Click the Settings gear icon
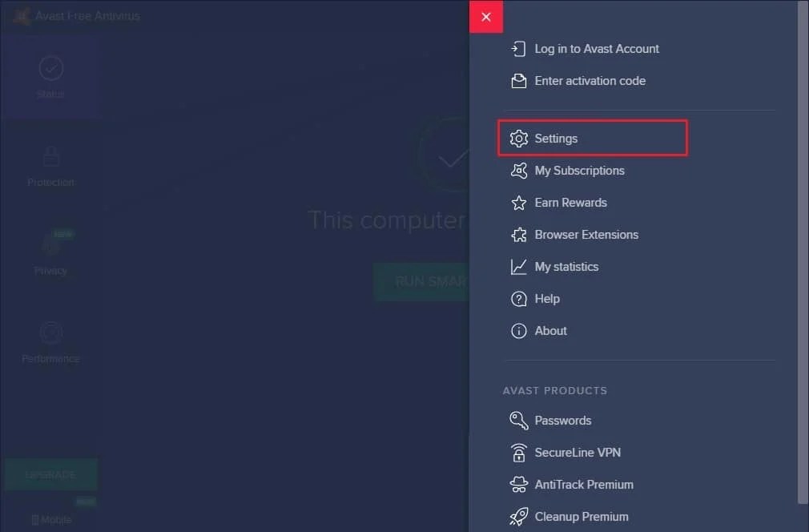 click(x=518, y=138)
